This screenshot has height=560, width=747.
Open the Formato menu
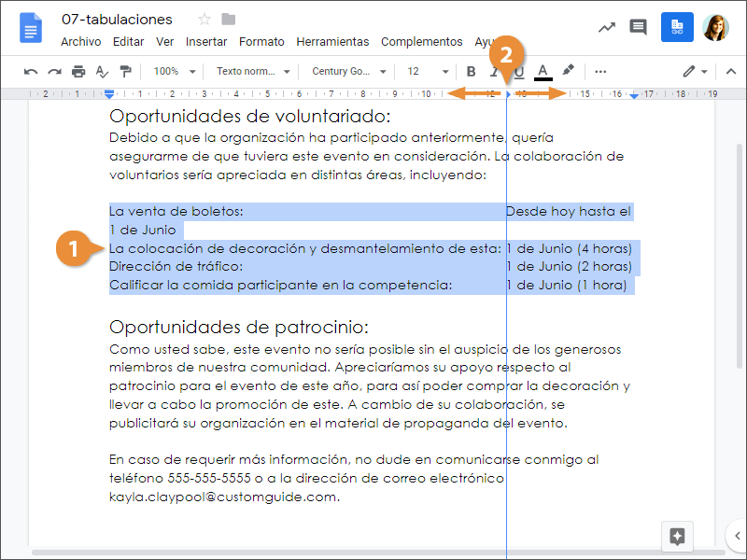261,42
